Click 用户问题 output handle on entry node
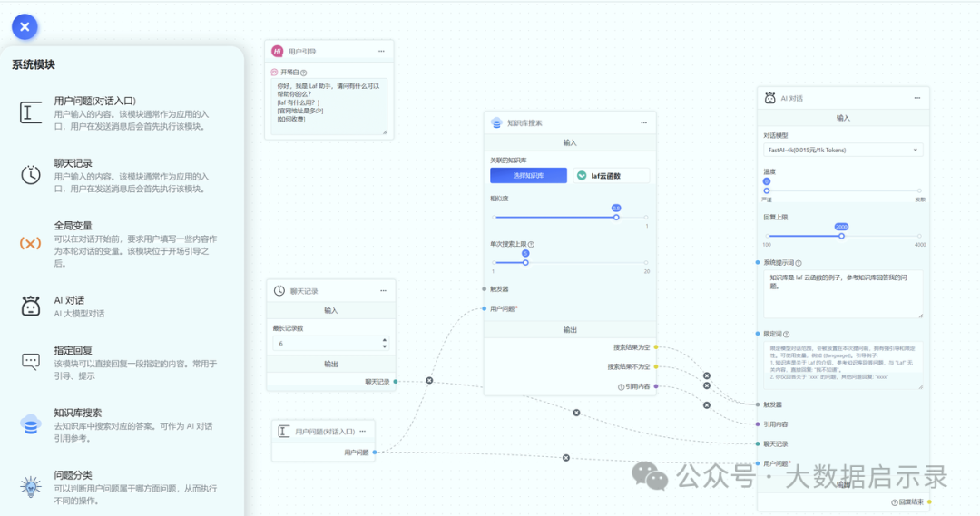The image size is (980, 516). [375, 452]
